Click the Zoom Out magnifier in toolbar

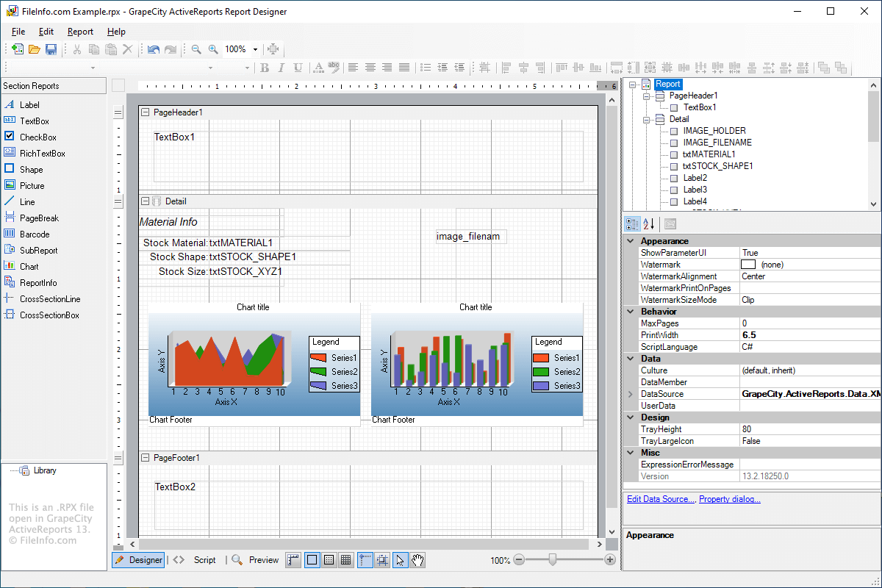tap(196, 49)
